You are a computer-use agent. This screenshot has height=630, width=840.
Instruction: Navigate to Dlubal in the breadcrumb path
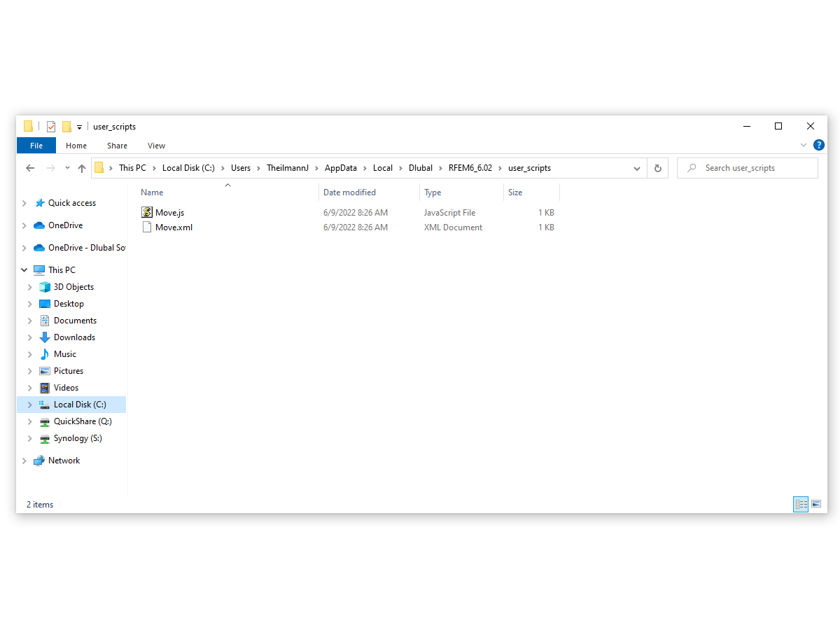tap(421, 168)
